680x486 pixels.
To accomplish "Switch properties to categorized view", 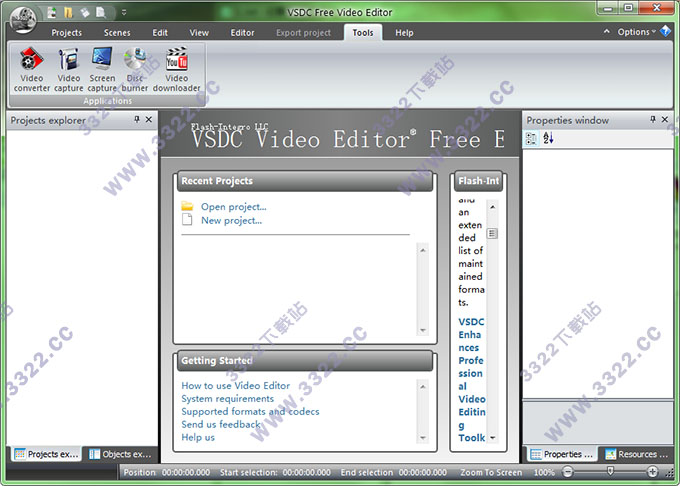I will [531, 139].
